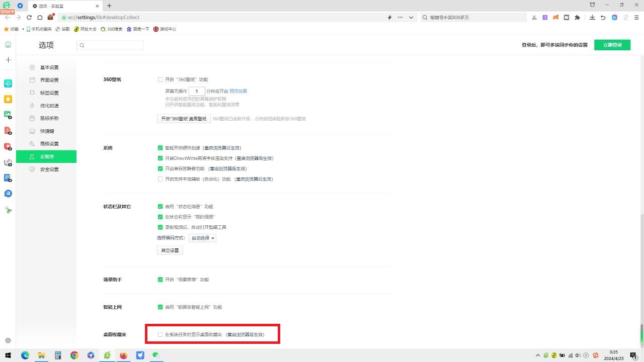This screenshot has height=362, width=644.
Task: Click the green 立即登录 button
Action: coord(612,44)
